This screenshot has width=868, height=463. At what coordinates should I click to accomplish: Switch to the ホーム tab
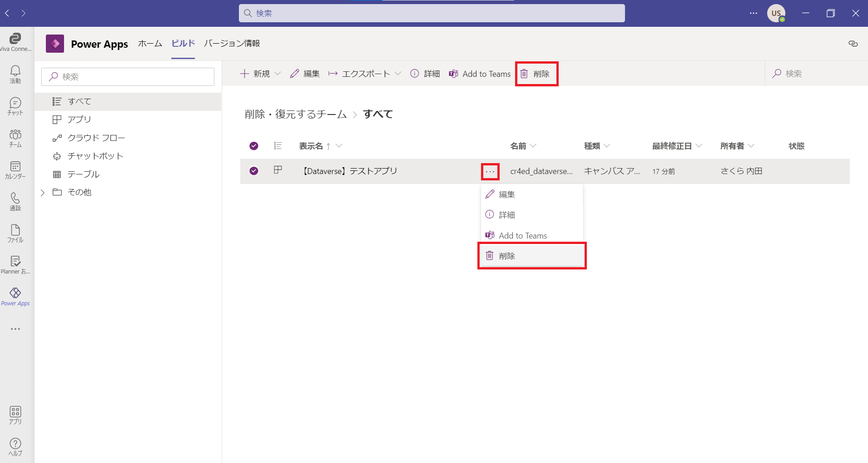(x=150, y=44)
